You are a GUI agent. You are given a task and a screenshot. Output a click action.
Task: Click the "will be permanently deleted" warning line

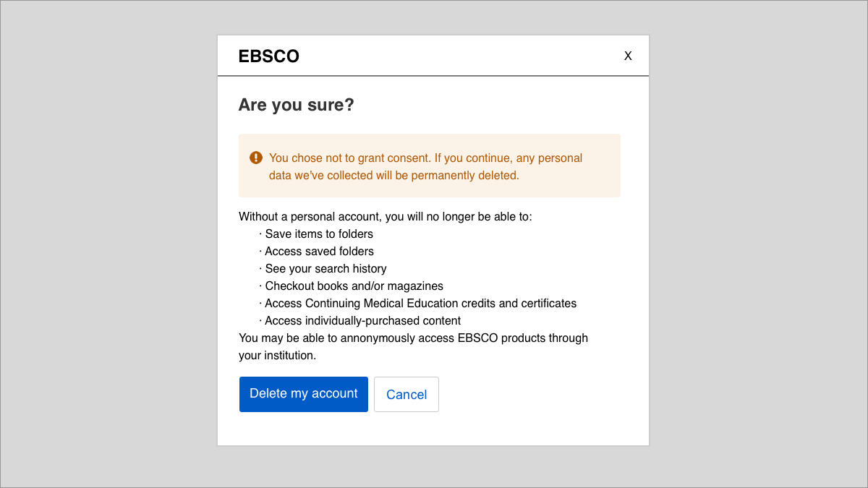[x=394, y=175]
